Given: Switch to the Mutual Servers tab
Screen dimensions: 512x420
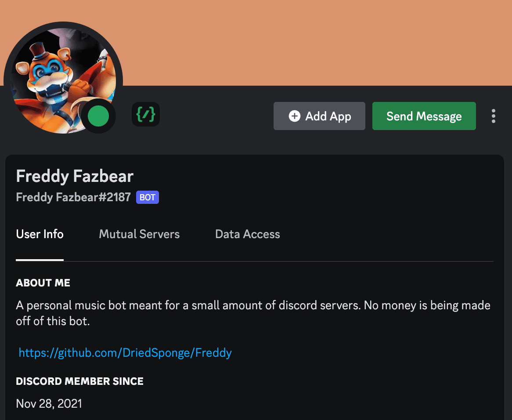Looking at the screenshot, I should tap(139, 234).
